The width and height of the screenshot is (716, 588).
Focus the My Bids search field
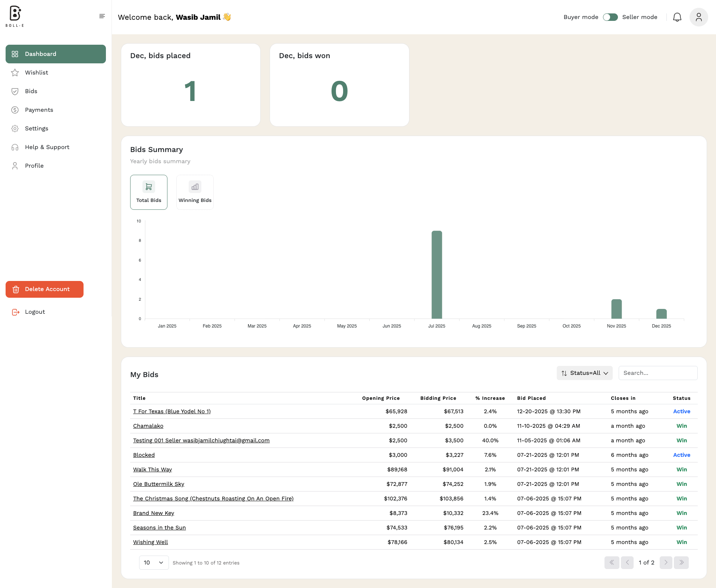[x=658, y=373]
